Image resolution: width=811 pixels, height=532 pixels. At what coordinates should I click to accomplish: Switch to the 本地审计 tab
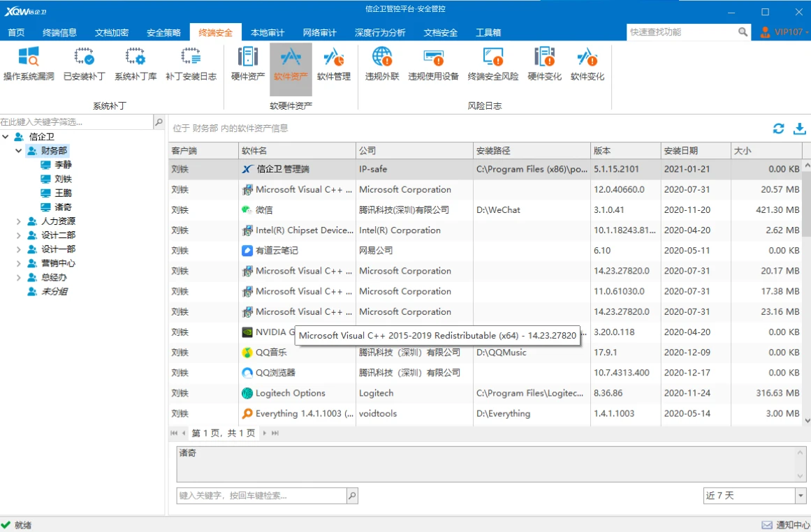click(268, 33)
